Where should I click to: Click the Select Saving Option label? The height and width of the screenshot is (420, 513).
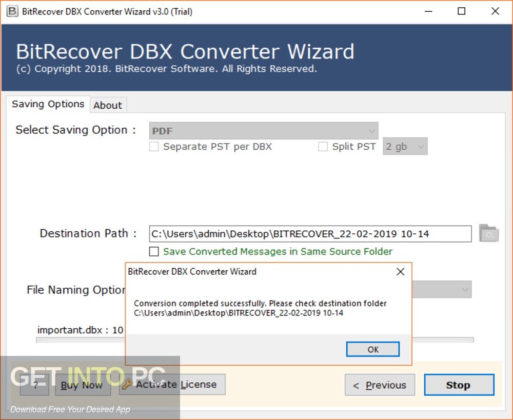pos(75,130)
